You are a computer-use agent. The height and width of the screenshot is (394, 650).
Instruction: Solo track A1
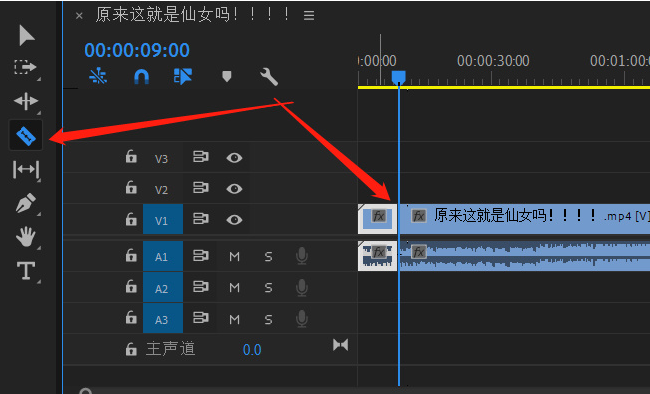[x=269, y=257]
